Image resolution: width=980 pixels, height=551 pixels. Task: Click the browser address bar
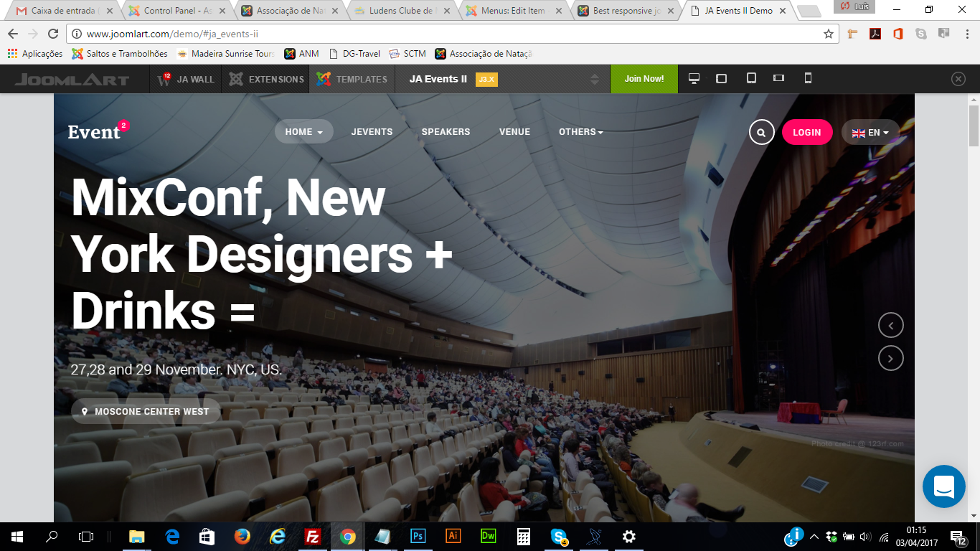click(x=452, y=34)
